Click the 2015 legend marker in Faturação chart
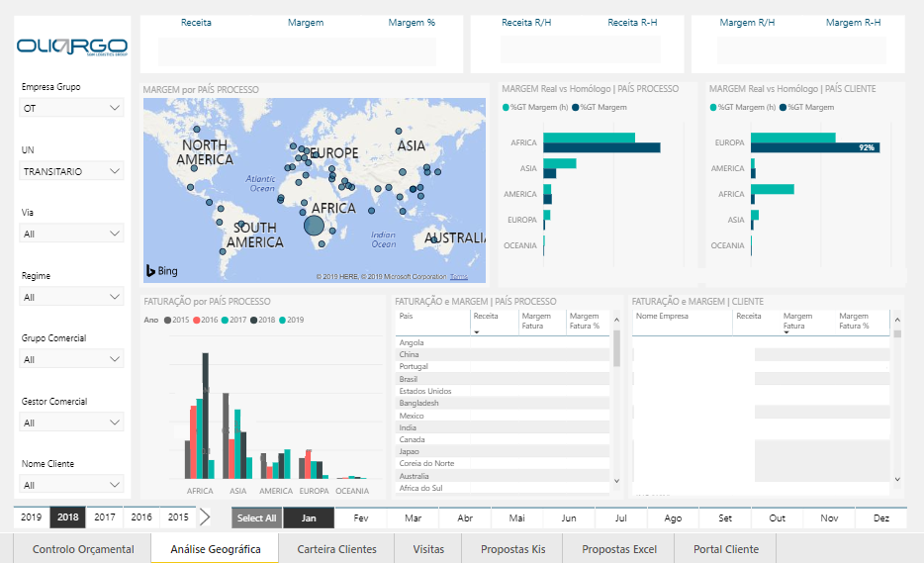This screenshot has height=563, width=924. click(167, 320)
